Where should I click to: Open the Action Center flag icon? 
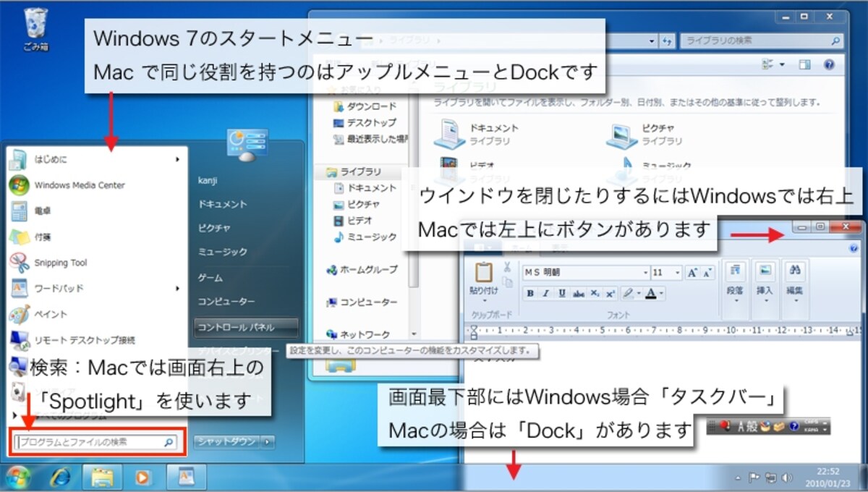coord(753,478)
